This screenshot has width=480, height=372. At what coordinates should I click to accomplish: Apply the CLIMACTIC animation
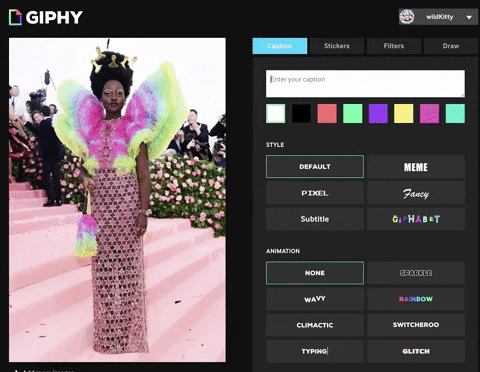tap(315, 325)
